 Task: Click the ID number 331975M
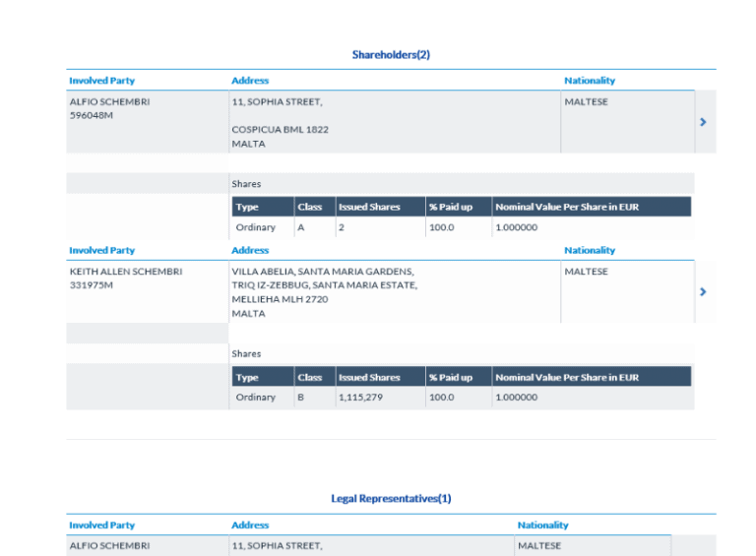coord(92,285)
